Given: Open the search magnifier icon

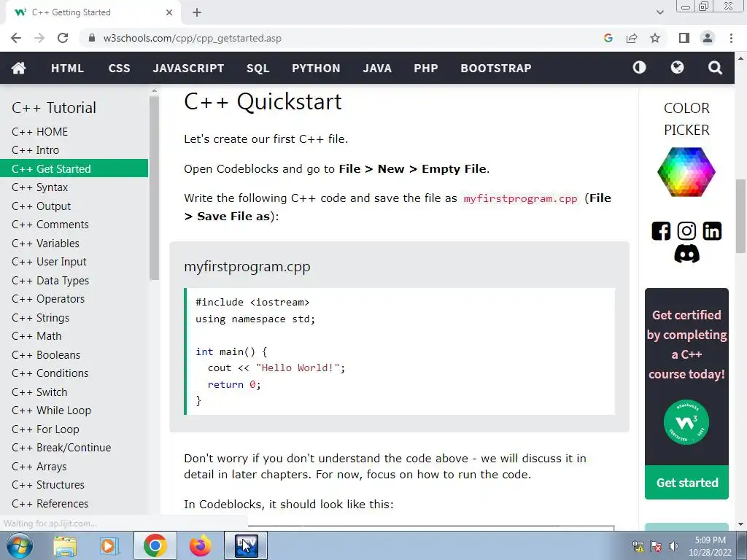Looking at the screenshot, I should pos(715,68).
